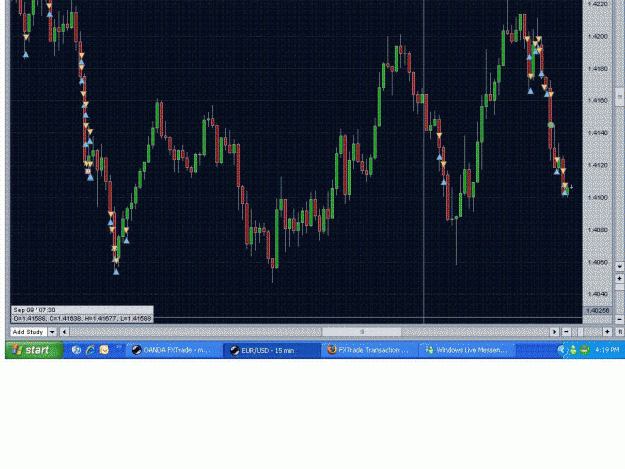This screenshot has height=469, width=625.
Task: Click the red square trade marker near 1.4120
Action: 88,171
